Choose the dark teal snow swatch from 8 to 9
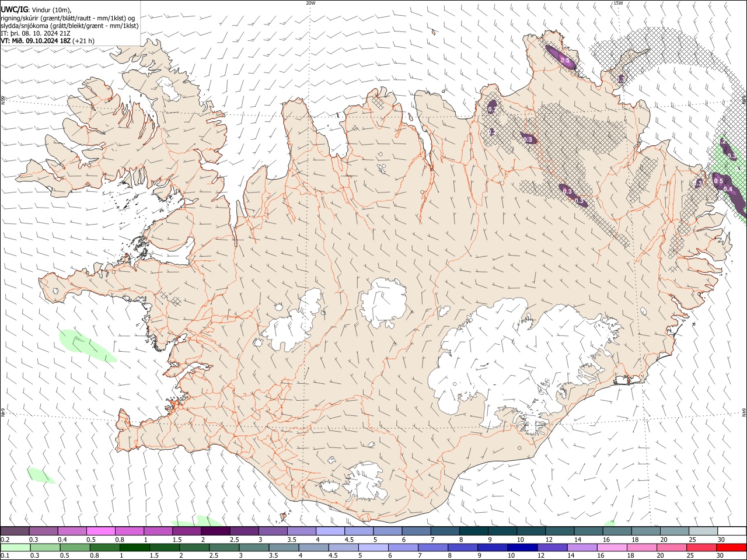This screenshot has width=747, height=560. tap(473, 531)
